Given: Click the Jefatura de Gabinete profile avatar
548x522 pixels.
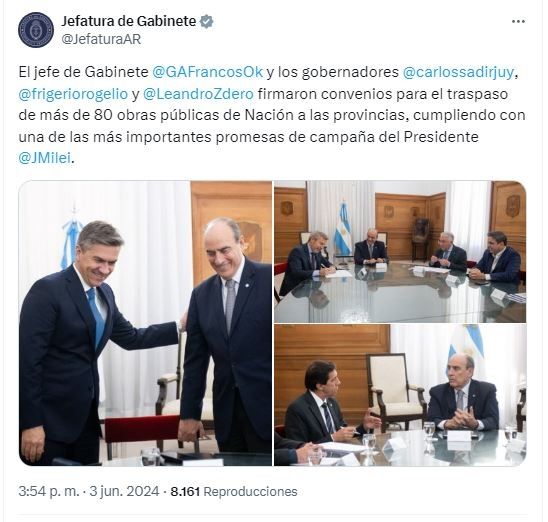Looking at the screenshot, I should [36, 30].
